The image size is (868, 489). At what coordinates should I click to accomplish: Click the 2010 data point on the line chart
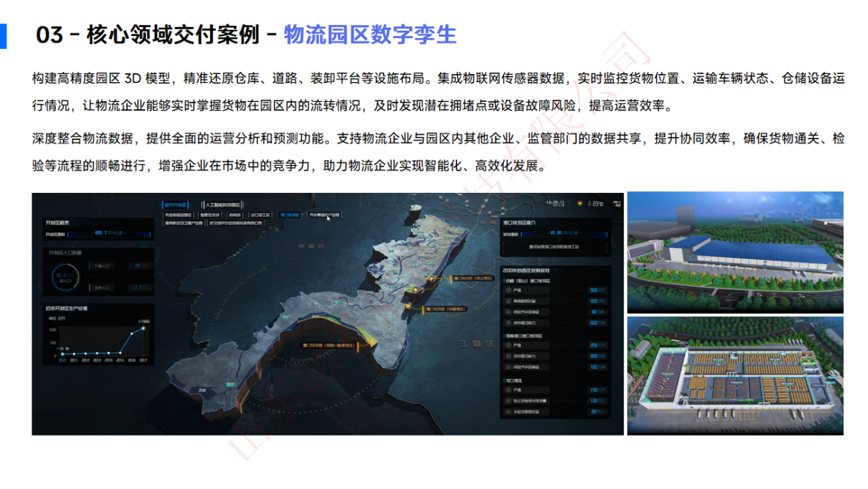click(62, 354)
